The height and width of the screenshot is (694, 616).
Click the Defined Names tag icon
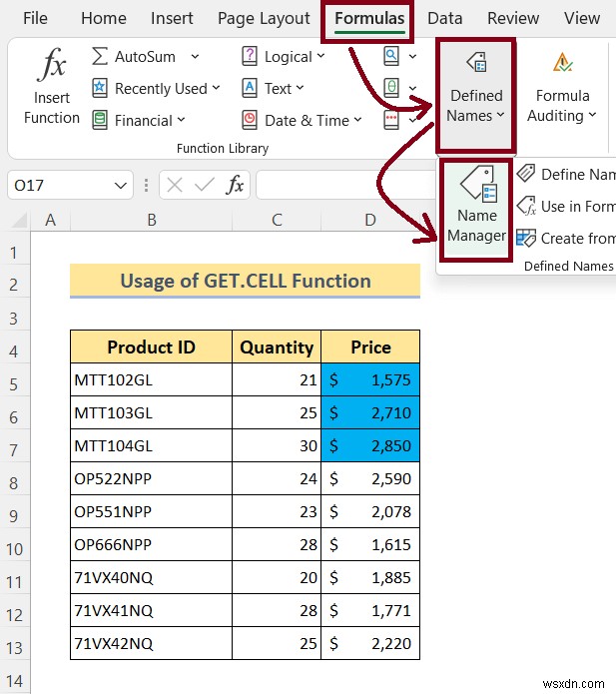[x=476, y=62]
